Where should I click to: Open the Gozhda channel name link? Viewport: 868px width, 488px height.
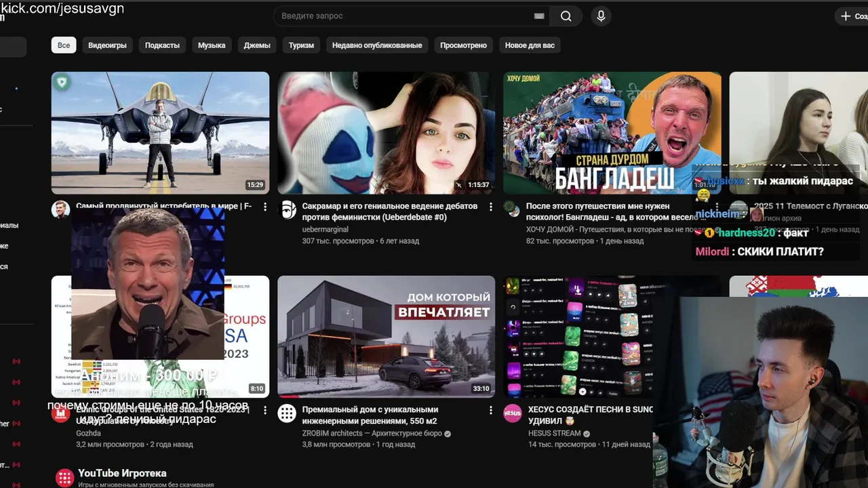[x=88, y=433]
